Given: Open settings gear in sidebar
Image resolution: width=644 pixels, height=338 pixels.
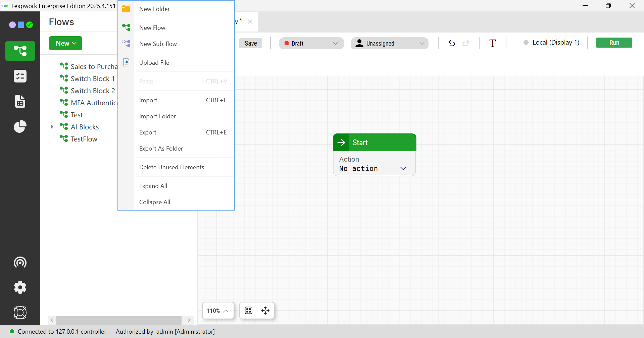Looking at the screenshot, I should pos(20,287).
